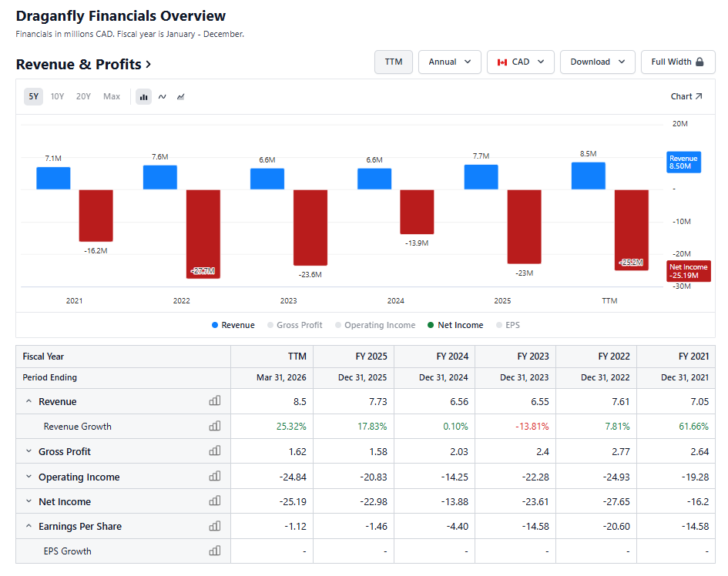Screen dimensions: 728x576
Task: Open chart icon in Gross Profit row
Action: [x=214, y=450]
